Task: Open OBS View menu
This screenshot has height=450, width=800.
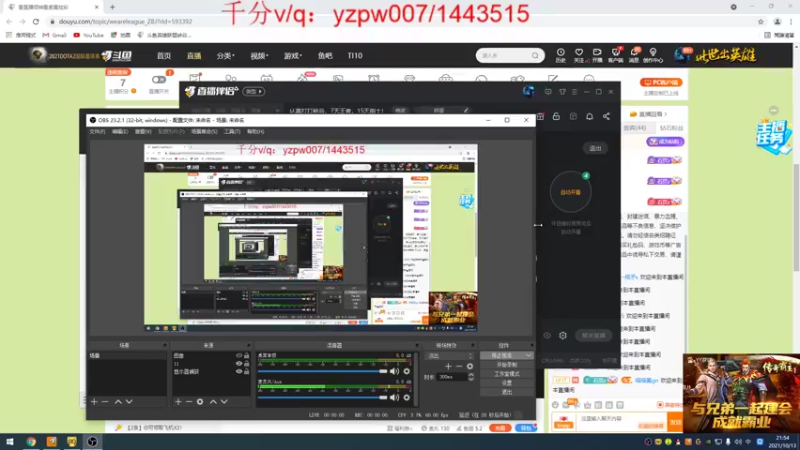Action: coord(143,132)
